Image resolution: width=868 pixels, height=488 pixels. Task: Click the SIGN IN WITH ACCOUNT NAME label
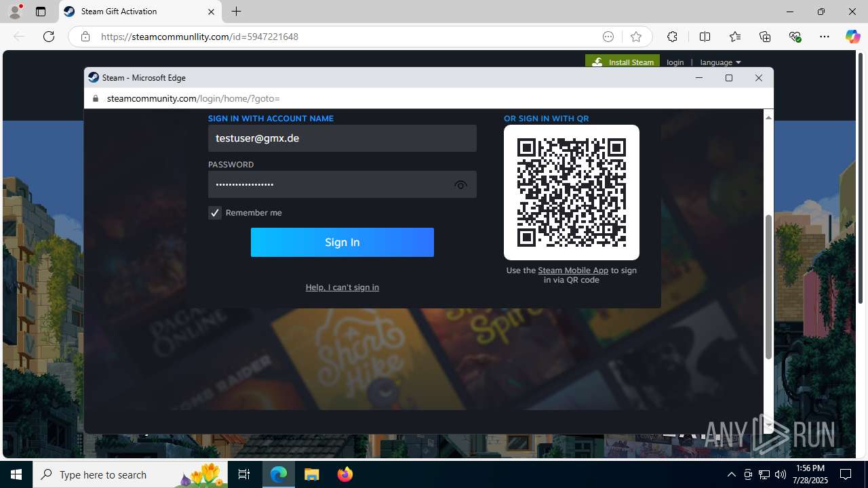pyautogui.click(x=271, y=119)
